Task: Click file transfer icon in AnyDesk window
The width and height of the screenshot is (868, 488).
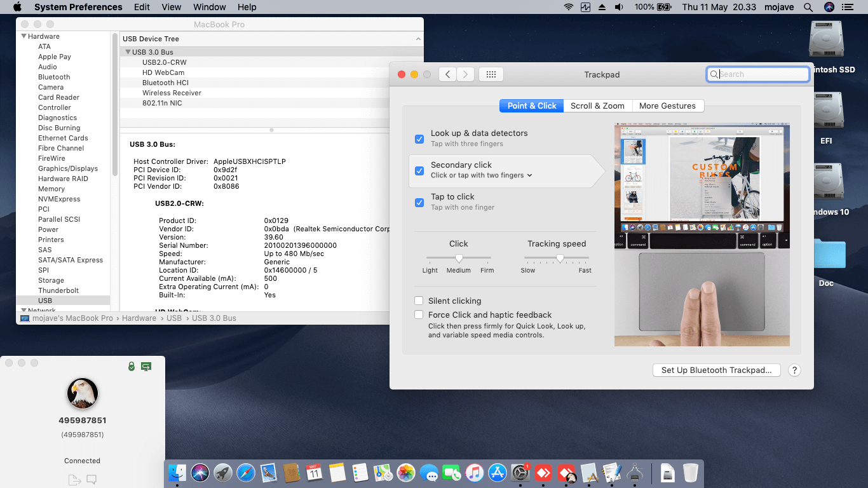Action: [74, 480]
